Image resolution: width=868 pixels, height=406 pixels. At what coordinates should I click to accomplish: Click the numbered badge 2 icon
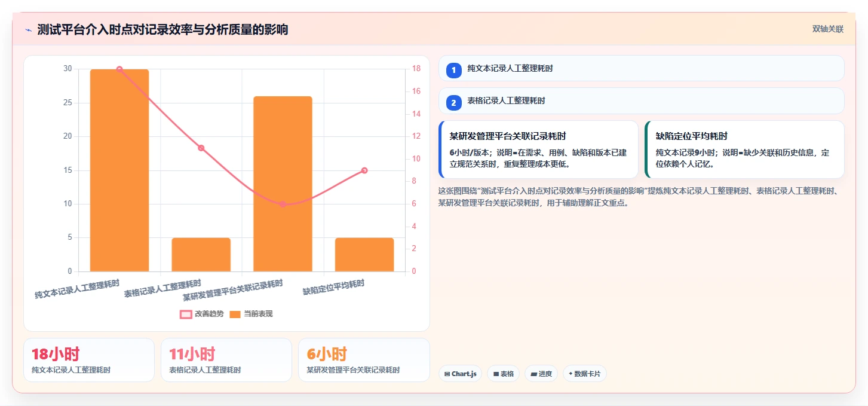pos(453,103)
